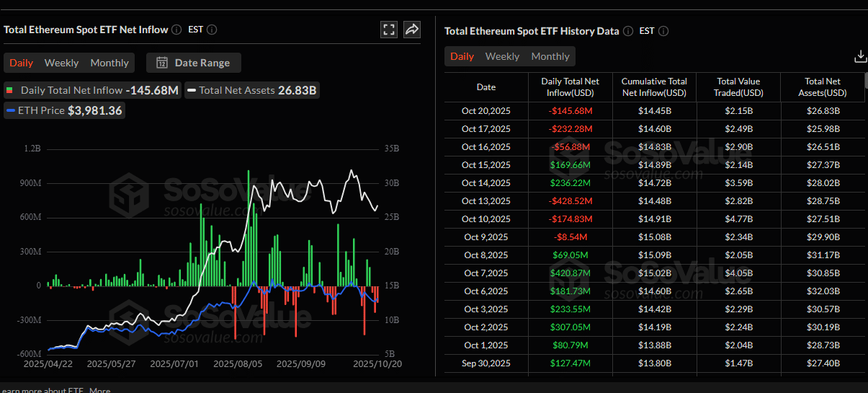Click the ETH Price legend blue swatch
Screen dimensions: 868x393
point(11,110)
